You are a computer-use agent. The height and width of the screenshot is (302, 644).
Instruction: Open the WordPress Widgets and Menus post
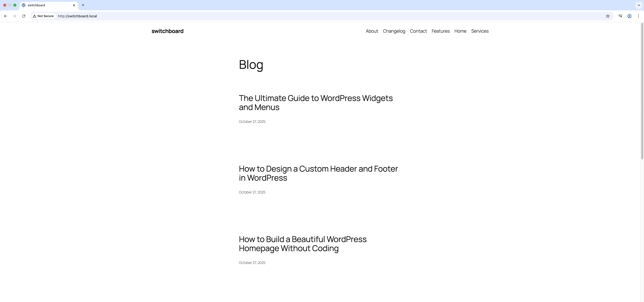(x=315, y=103)
